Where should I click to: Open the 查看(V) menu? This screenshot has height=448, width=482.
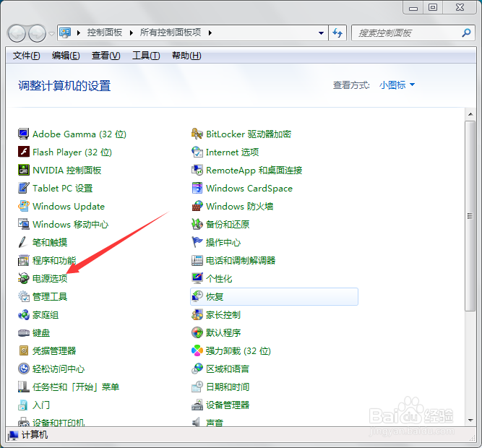tap(106, 56)
